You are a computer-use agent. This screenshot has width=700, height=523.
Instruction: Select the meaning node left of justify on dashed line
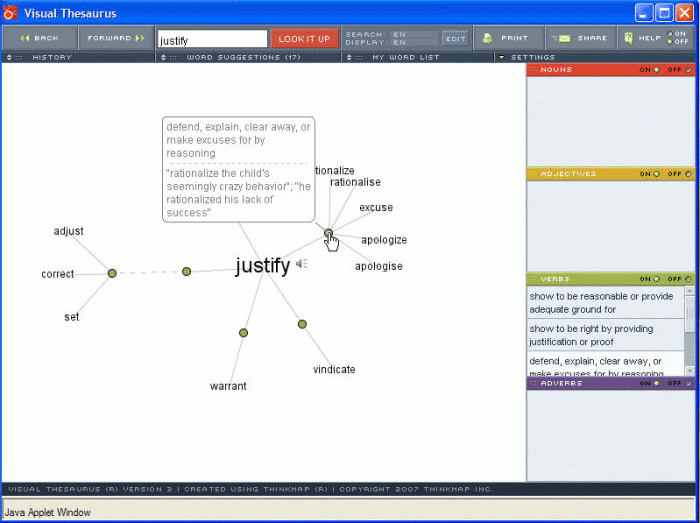(187, 271)
